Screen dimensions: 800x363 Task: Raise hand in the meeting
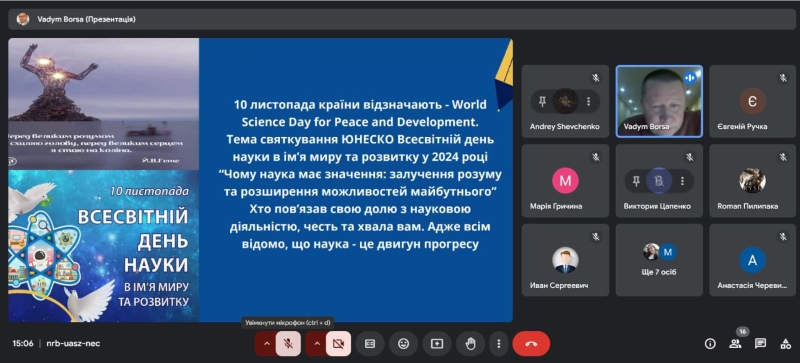pos(470,344)
